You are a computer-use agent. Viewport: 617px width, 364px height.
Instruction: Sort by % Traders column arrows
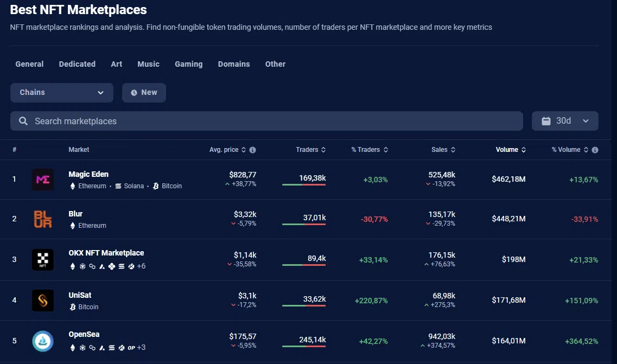pyautogui.click(x=386, y=150)
